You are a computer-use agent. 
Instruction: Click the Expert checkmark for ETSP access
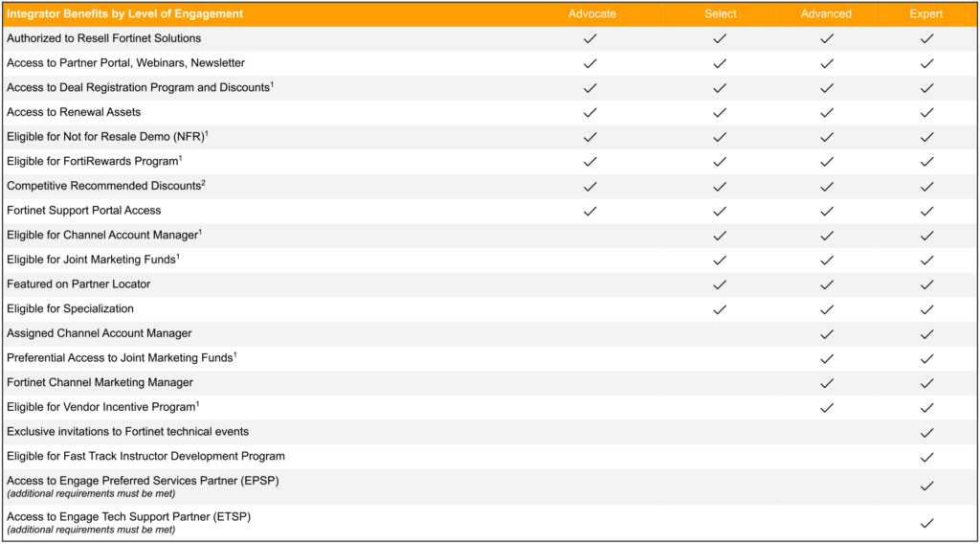[x=926, y=523]
